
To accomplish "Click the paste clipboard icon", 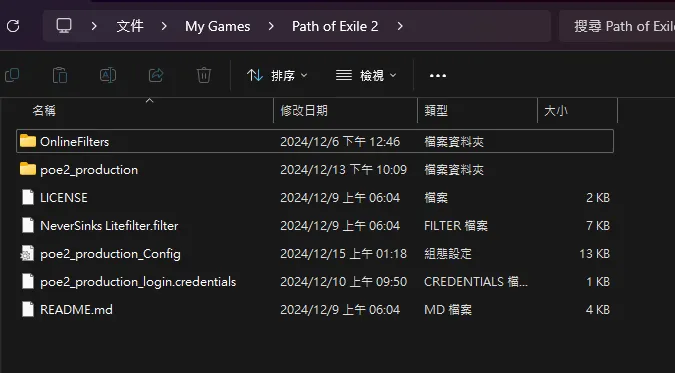I will tap(60, 75).
